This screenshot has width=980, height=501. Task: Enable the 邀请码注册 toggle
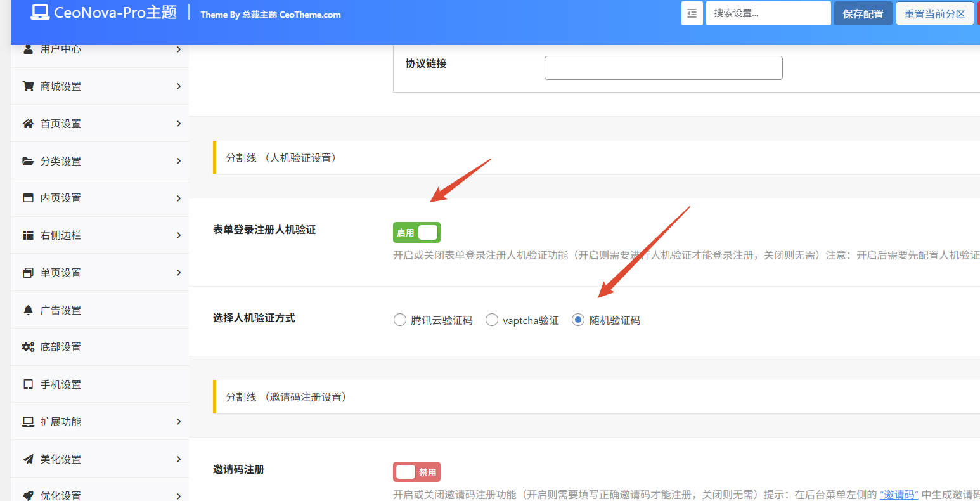(416, 471)
